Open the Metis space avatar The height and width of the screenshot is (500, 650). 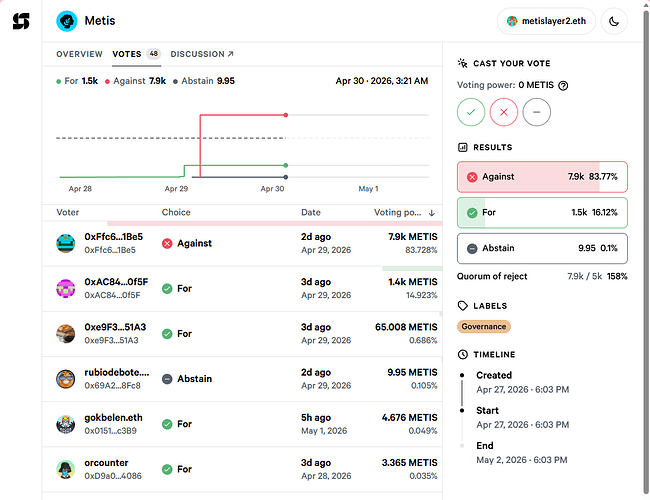67,21
